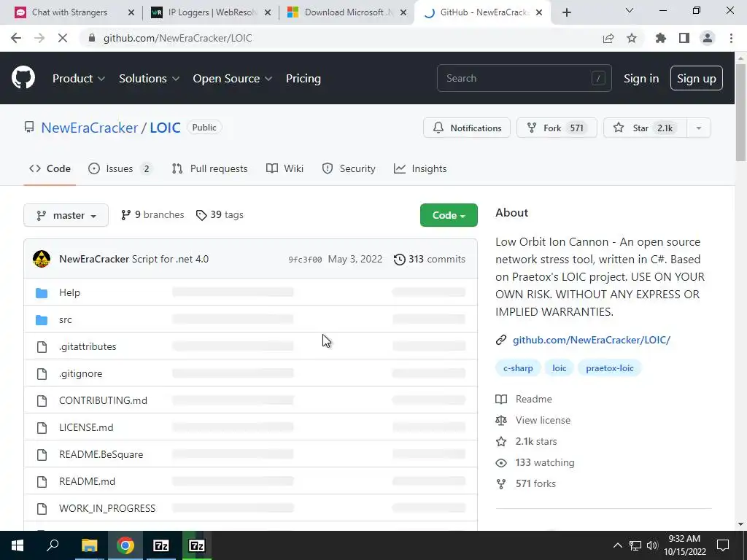This screenshot has width=747, height=560.
Task: Toggle the Chrome side panel icon
Action: tap(684, 38)
